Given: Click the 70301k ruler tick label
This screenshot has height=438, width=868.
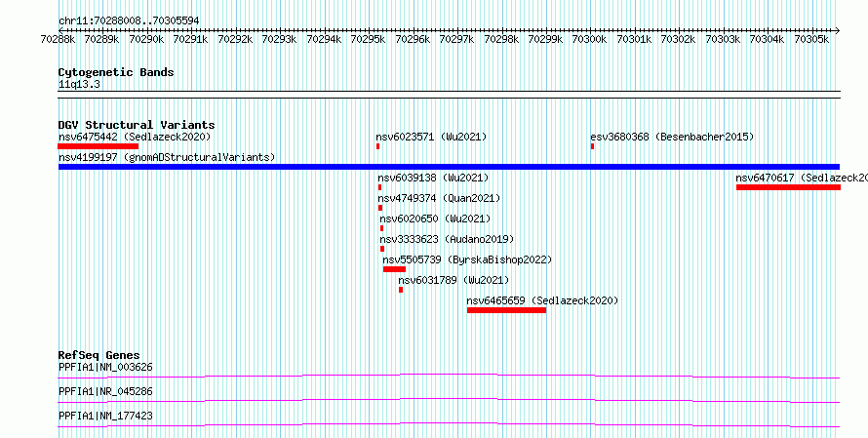Looking at the screenshot, I should 634,39.
